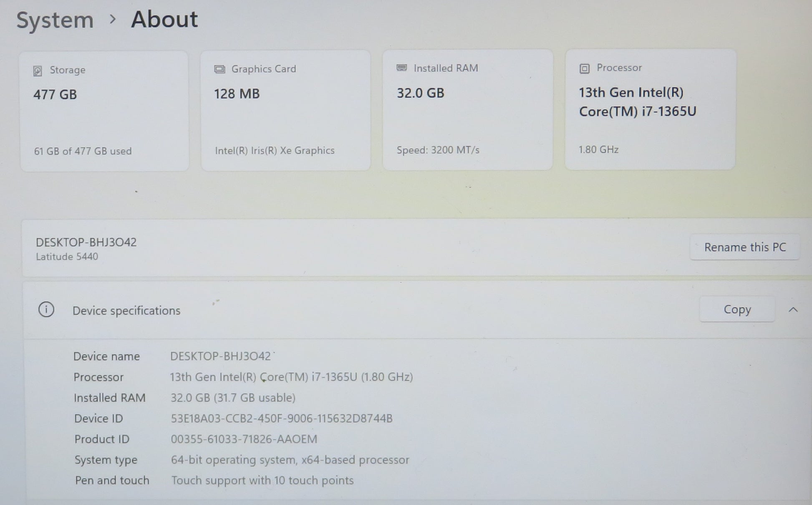Copy the device specifications
Screen dimensions: 812x505
pyautogui.click(x=737, y=309)
